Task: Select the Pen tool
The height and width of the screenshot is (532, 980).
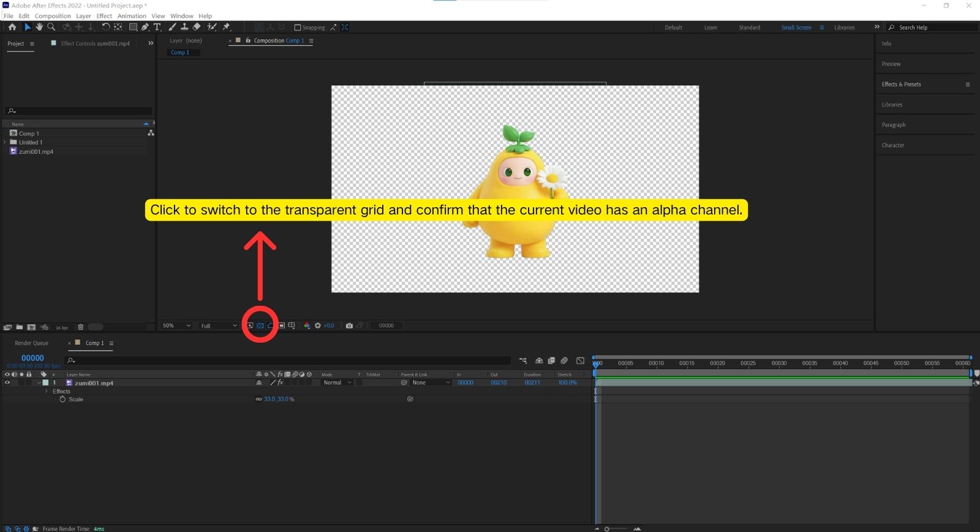Action: (x=145, y=27)
